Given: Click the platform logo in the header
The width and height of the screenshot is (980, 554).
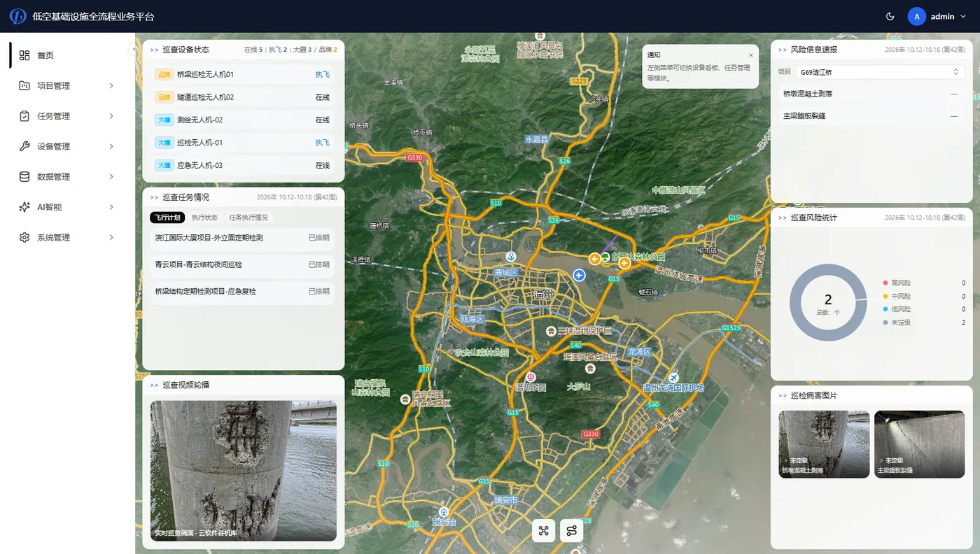Looking at the screenshot, I should click(18, 16).
